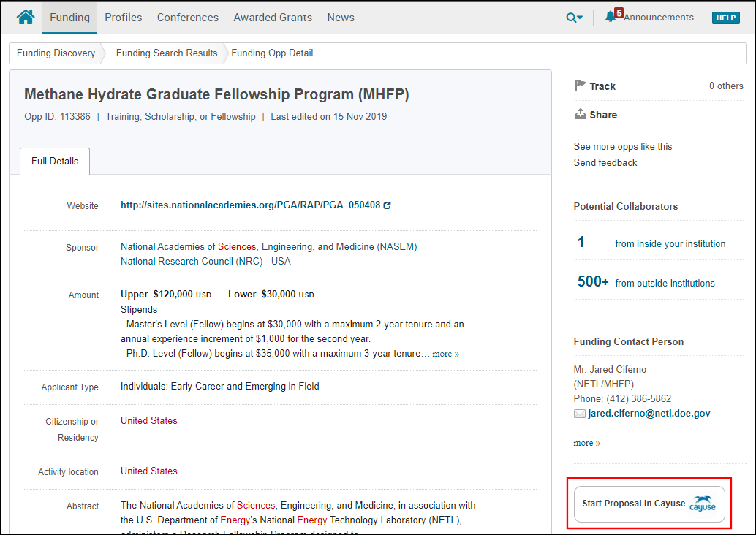Image resolution: width=756 pixels, height=535 pixels.
Task: Click the Cayuse logo
Action: [703, 504]
